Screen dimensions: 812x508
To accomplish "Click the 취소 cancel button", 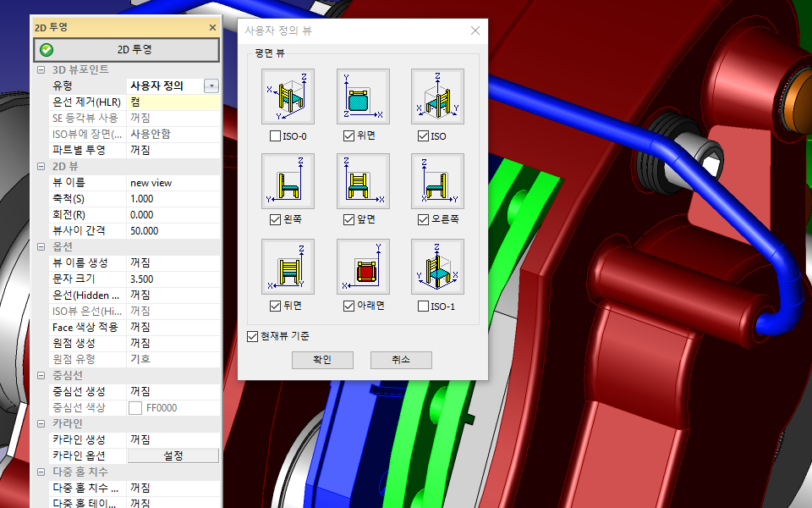I will click(x=401, y=361).
